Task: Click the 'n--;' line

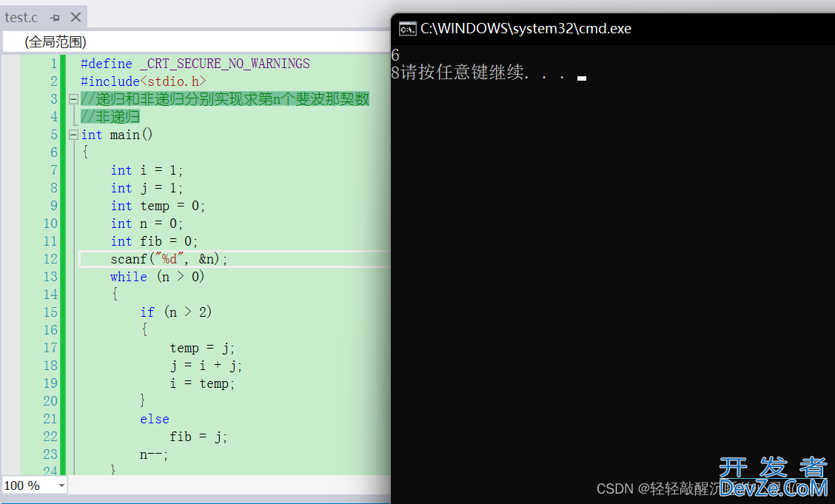Action: tap(154, 454)
